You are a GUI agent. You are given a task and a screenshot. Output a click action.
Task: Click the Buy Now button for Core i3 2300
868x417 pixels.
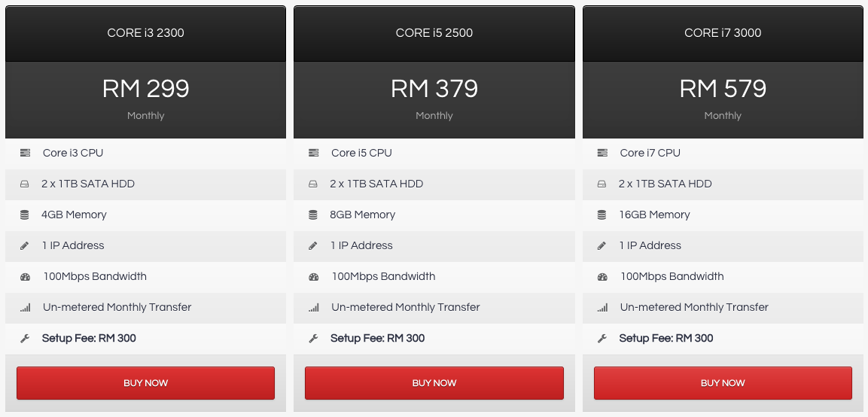point(145,382)
